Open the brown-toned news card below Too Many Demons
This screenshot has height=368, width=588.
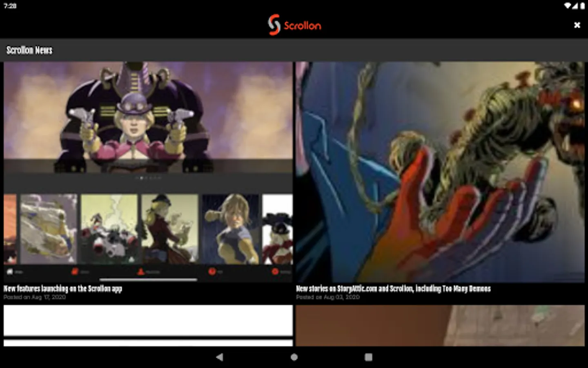coord(440,325)
